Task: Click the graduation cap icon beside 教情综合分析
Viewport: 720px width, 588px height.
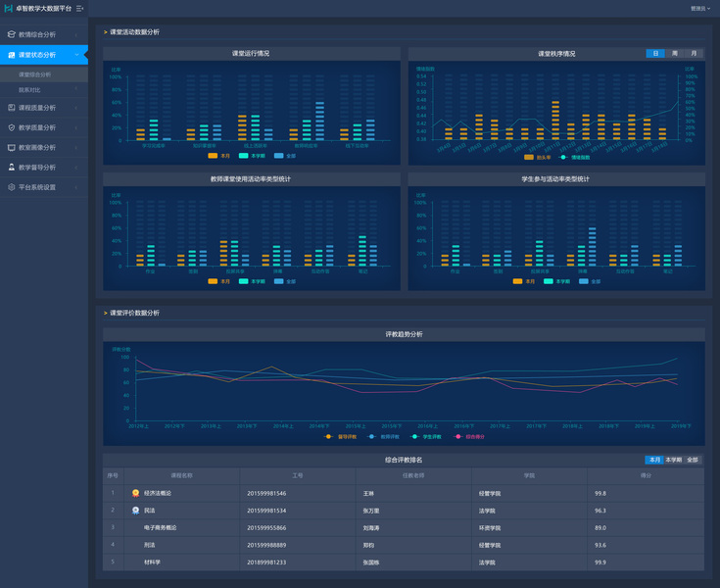Action: pos(12,34)
